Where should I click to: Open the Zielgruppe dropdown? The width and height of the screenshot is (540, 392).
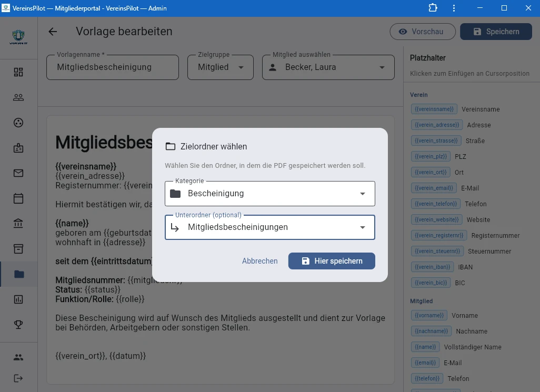tap(221, 67)
